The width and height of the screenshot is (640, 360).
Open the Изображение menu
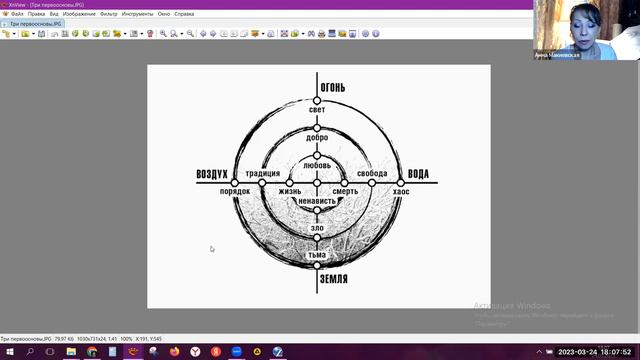tap(79, 14)
